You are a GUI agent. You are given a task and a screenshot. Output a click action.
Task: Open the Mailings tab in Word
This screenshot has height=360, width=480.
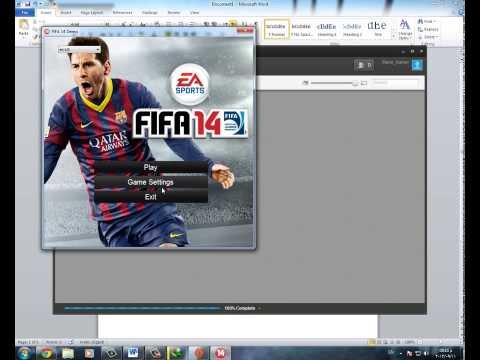(x=150, y=12)
